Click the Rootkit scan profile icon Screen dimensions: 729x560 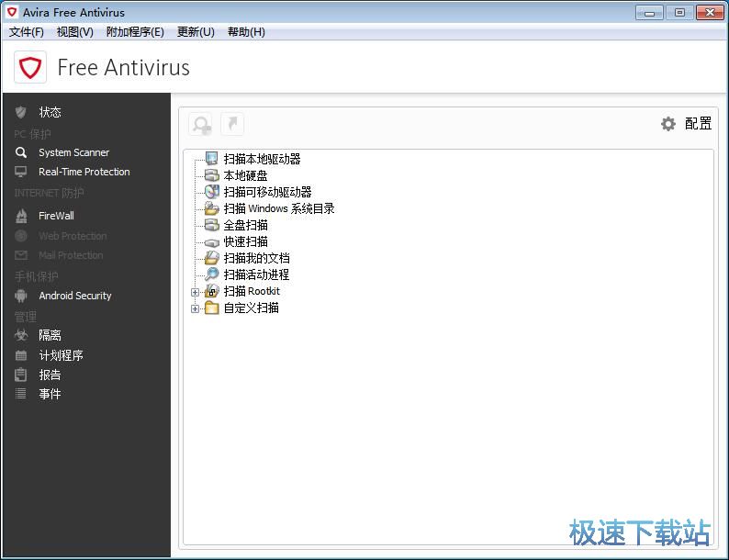coord(211,291)
